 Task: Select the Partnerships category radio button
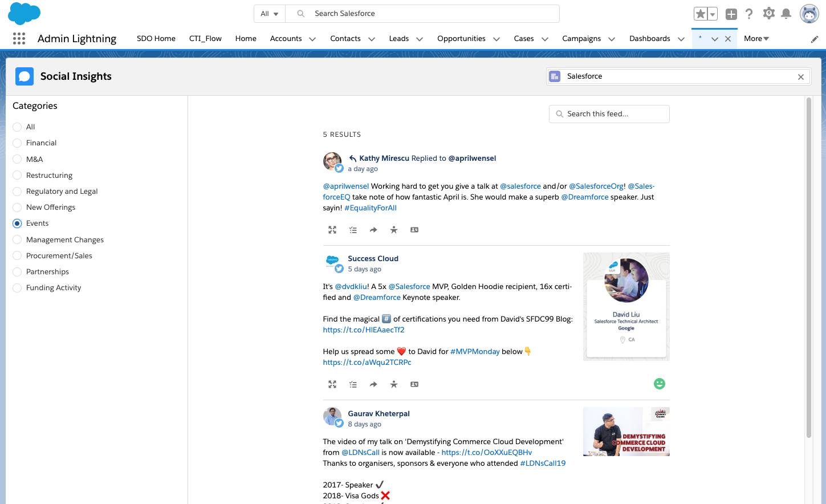tap(17, 271)
